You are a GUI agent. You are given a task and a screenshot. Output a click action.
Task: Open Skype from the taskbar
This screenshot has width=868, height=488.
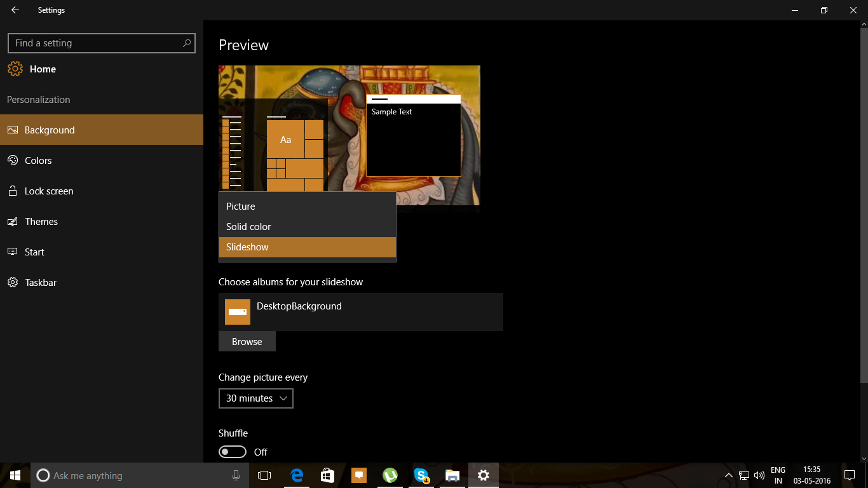(x=421, y=475)
